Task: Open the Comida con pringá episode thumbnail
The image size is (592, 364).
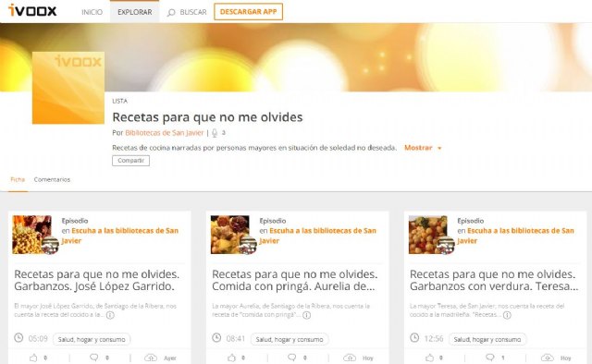Action: (x=230, y=235)
